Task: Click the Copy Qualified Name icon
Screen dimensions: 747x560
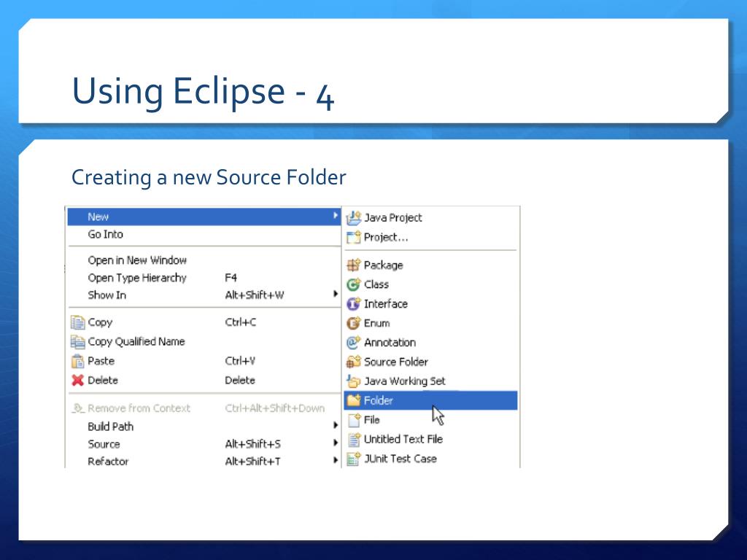Action: [77, 341]
